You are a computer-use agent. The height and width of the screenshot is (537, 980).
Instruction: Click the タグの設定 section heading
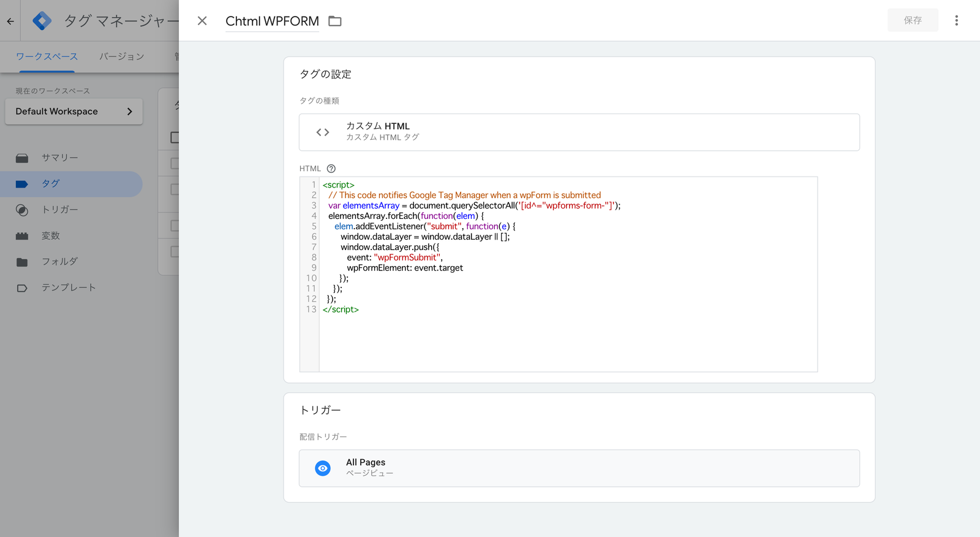(x=325, y=74)
